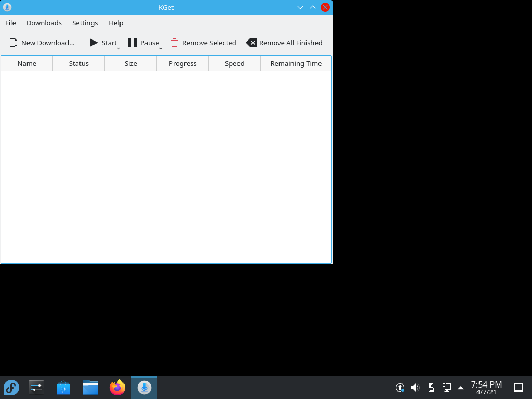Maximize the KGet window
Screen dimensions: 532x399
pos(313,7)
